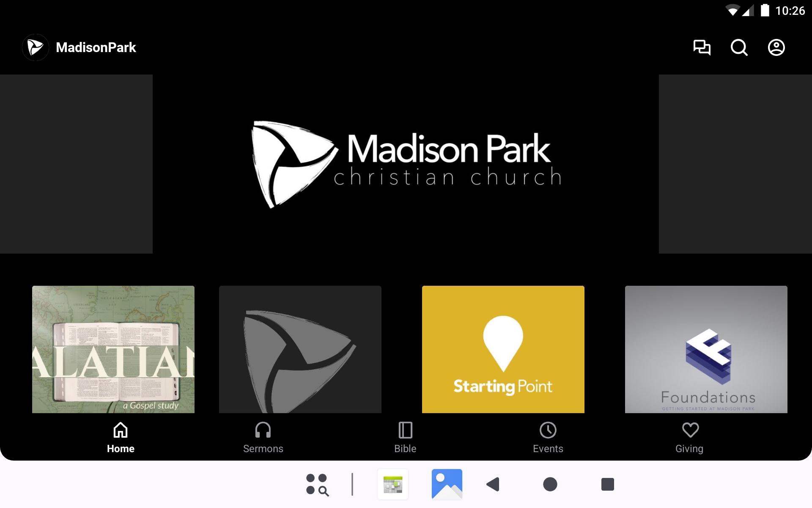Switch to the Sermons tab
This screenshot has height=508, width=812.
[263, 438]
